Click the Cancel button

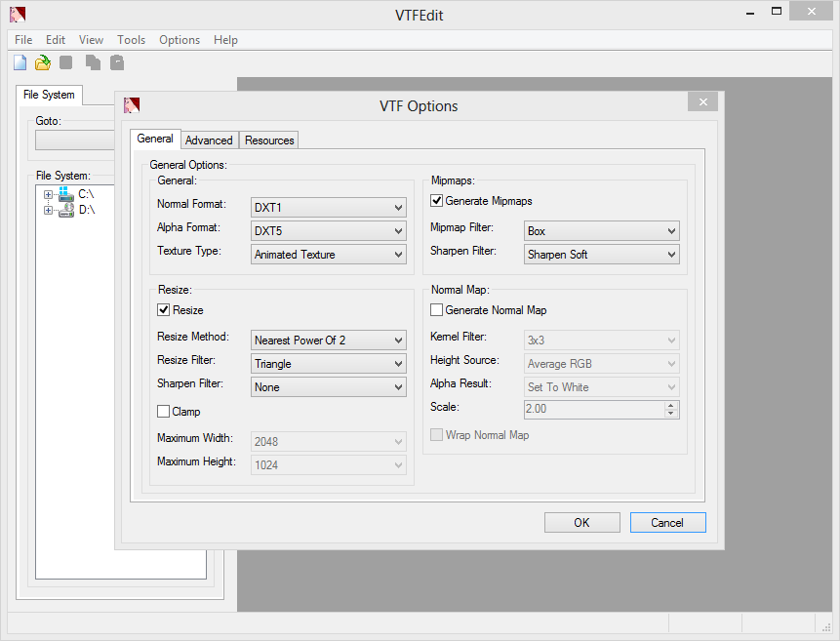[667, 523]
